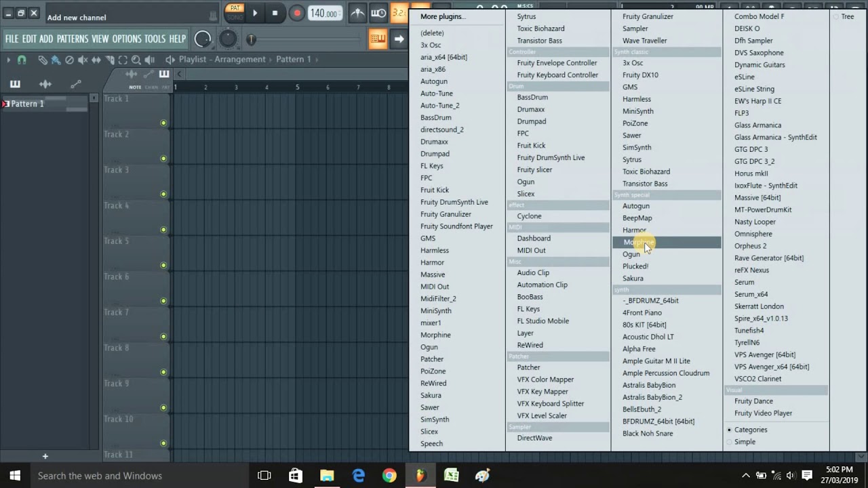The width and height of the screenshot is (868, 488).
Task: Select the Slip tool in playlist toolbar
Action: click(x=96, y=60)
